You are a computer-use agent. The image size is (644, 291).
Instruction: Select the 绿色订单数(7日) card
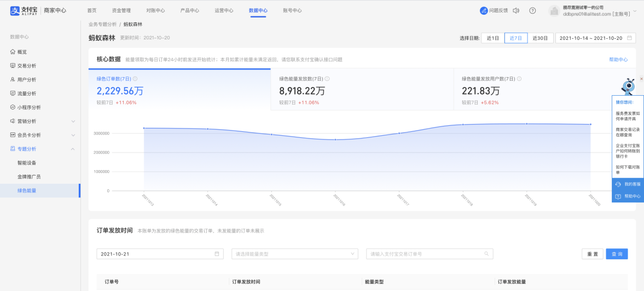point(179,90)
